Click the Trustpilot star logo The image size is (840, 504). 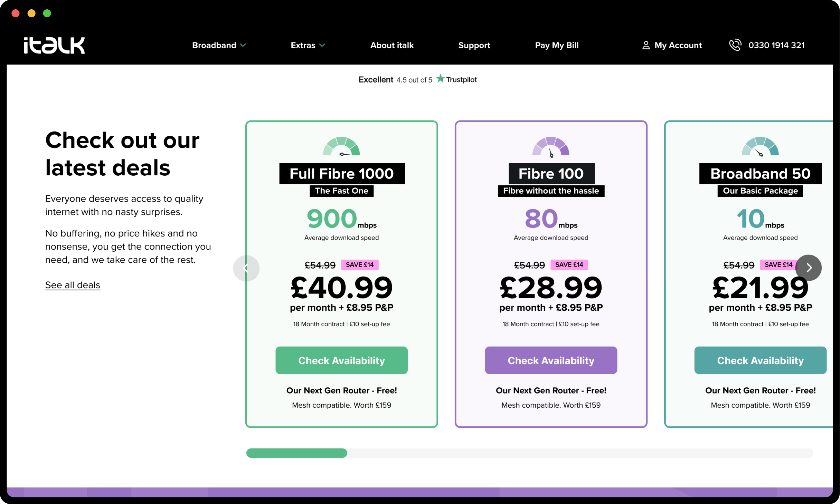pyautogui.click(x=440, y=79)
